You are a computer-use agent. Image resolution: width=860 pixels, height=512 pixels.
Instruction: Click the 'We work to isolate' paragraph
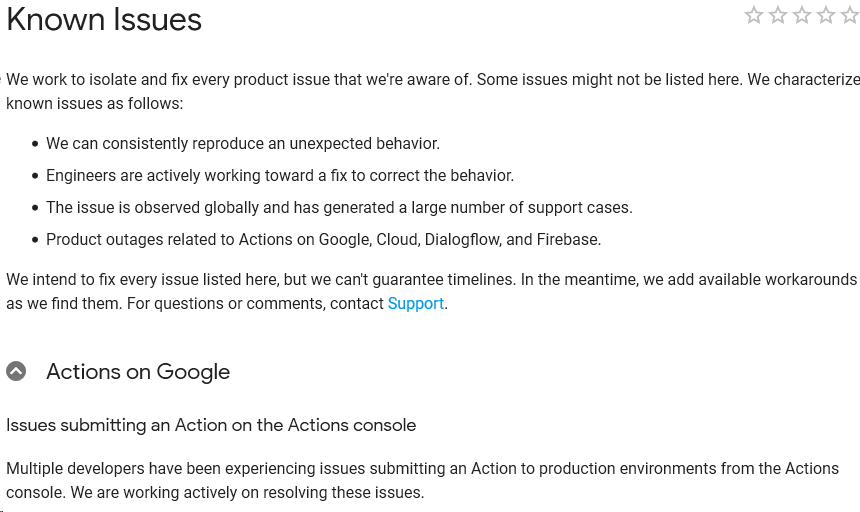click(433, 92)
